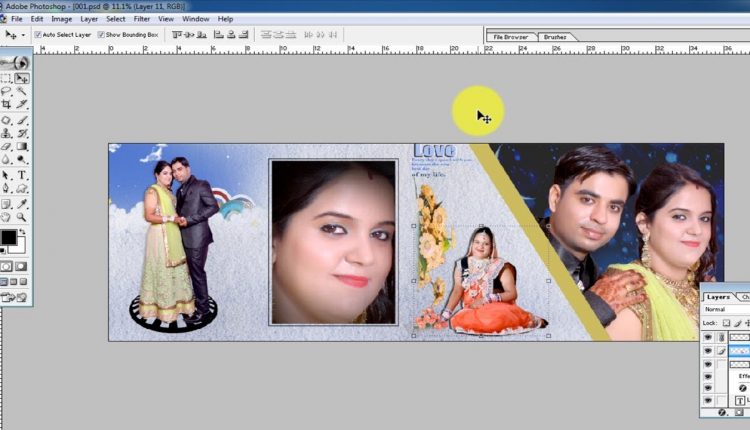
Task: Hide the highlighted active layer's eye icon
Action: (x=708, y=351)
